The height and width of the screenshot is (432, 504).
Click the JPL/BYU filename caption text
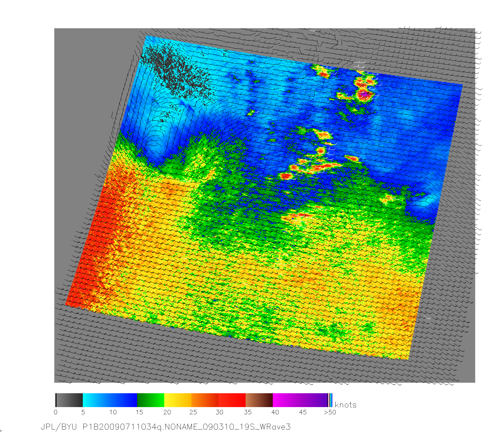click(166, 427)
